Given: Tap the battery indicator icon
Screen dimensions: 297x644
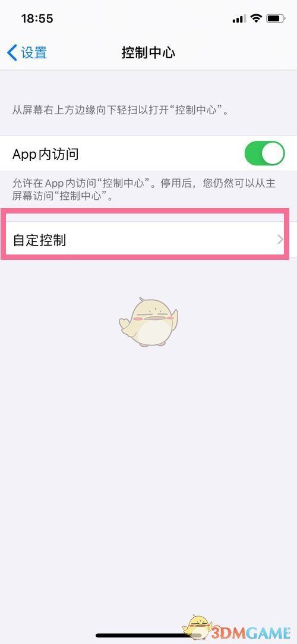Looking at the screenshot, I should 276,18.
